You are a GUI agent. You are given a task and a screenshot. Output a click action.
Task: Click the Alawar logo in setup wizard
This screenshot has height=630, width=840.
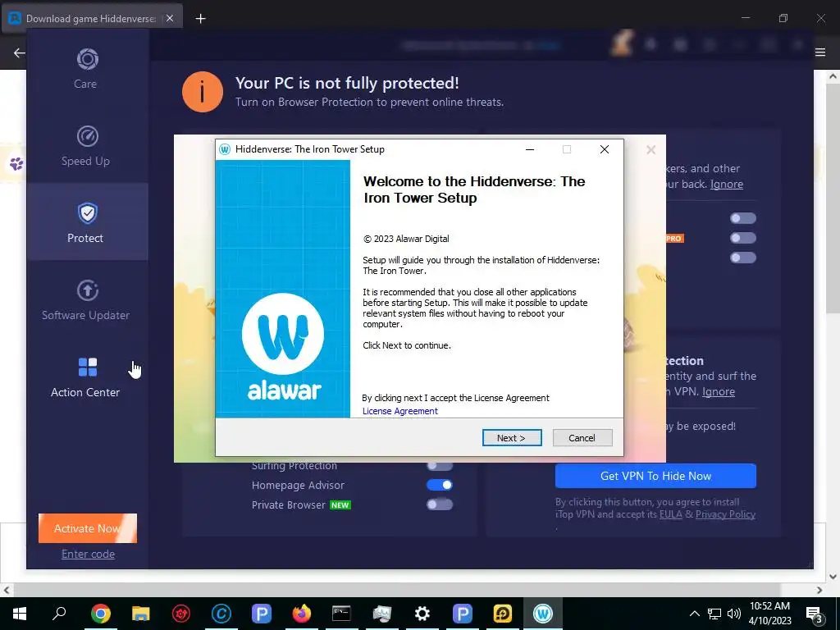[x=283, y=347]
